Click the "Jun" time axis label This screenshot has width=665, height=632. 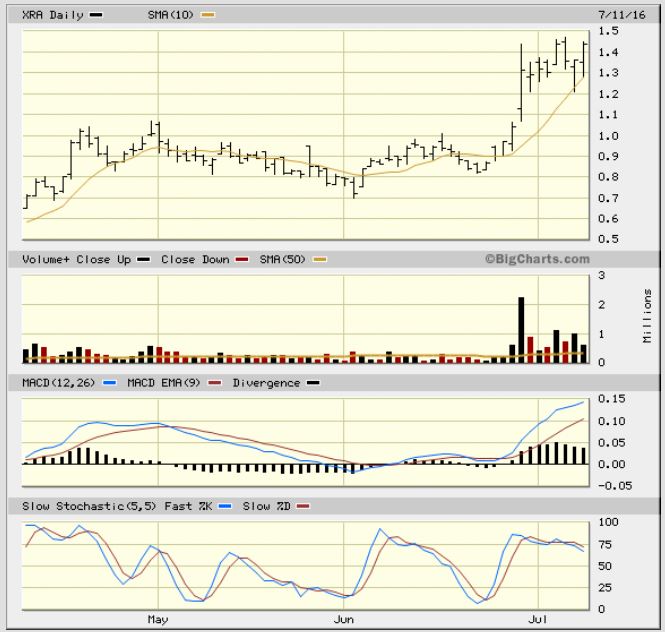coord(344,620)
